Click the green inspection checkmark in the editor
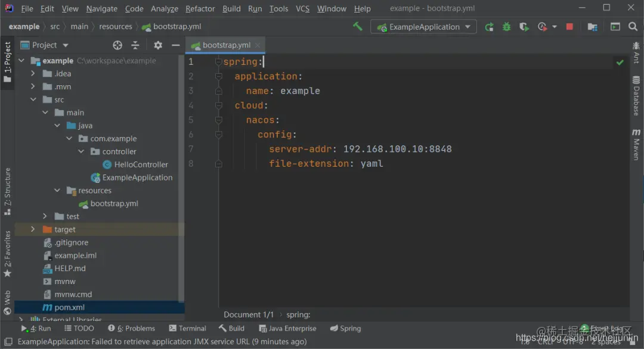 pos(620,63)
